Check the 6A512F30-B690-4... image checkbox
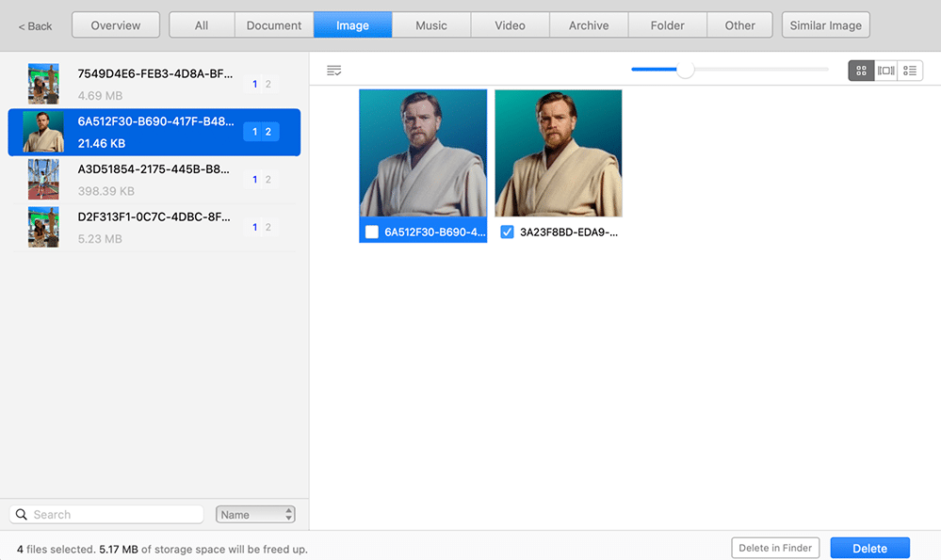The height and width of the screenshot is (560, 941). (x=372, y=232)
